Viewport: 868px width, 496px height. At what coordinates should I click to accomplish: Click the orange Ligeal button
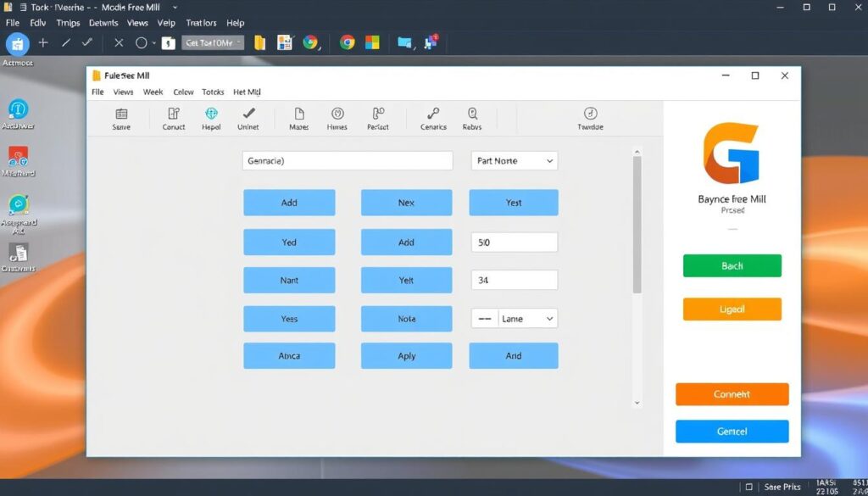click(x=732, y=309)
